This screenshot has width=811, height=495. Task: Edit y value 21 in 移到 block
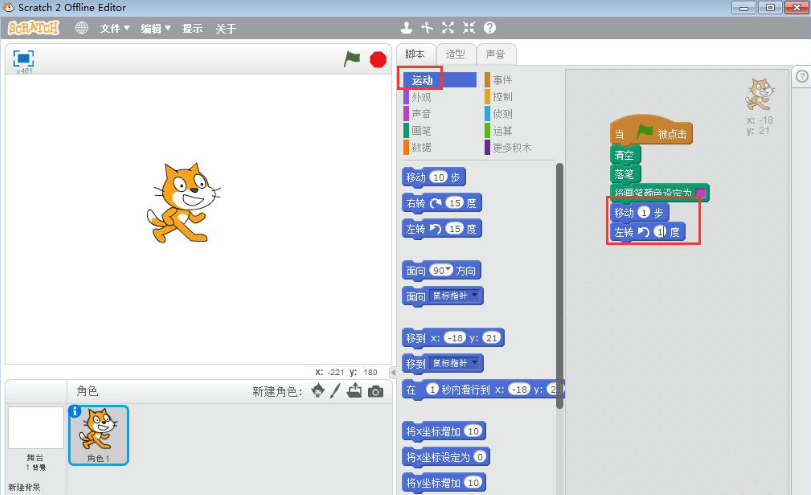coord(491,338)
